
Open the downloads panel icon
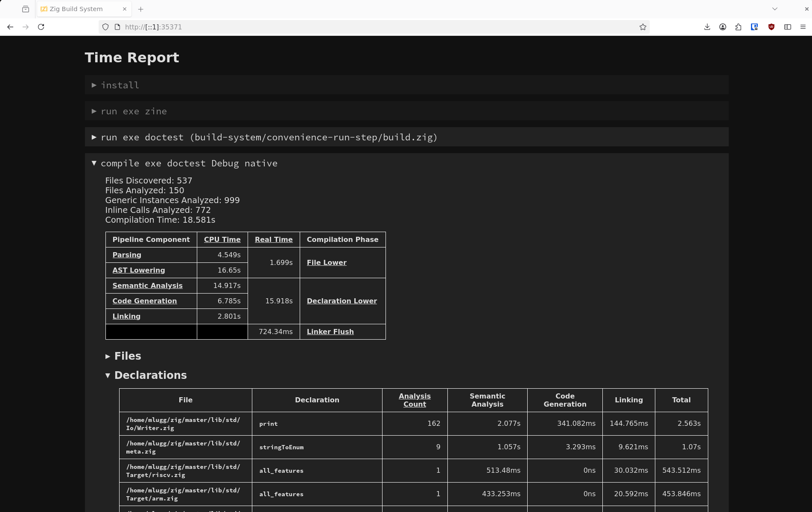707,26
